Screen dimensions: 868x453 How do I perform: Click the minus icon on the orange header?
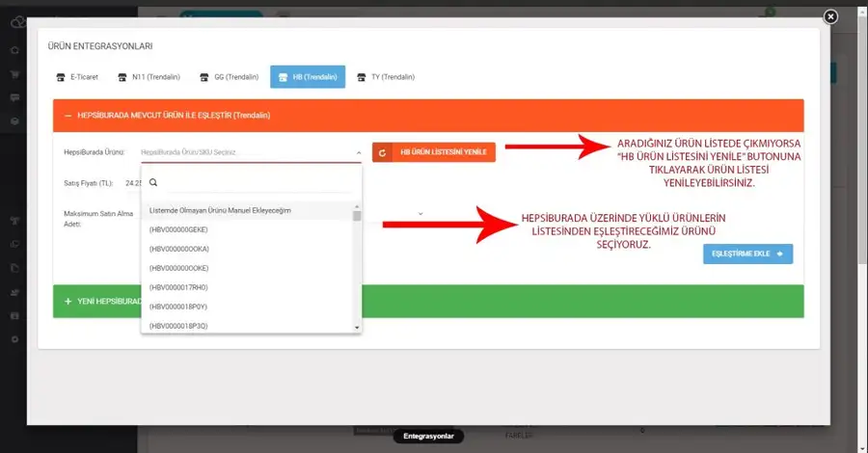coord(68,116)
